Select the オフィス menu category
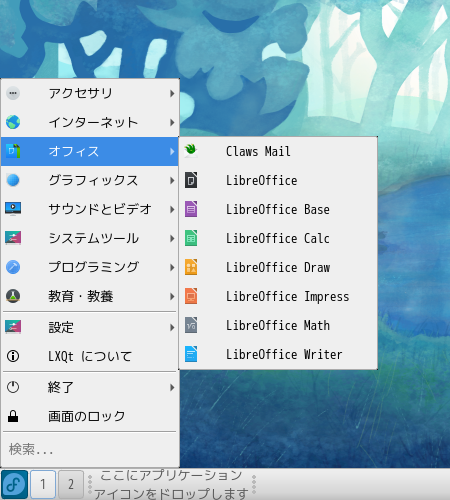Screen dimensions: 450x500 click(90, 151)
